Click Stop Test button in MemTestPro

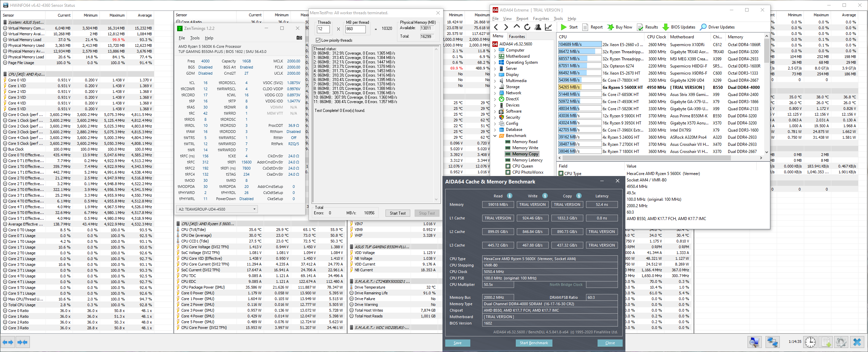click(427, 213)
